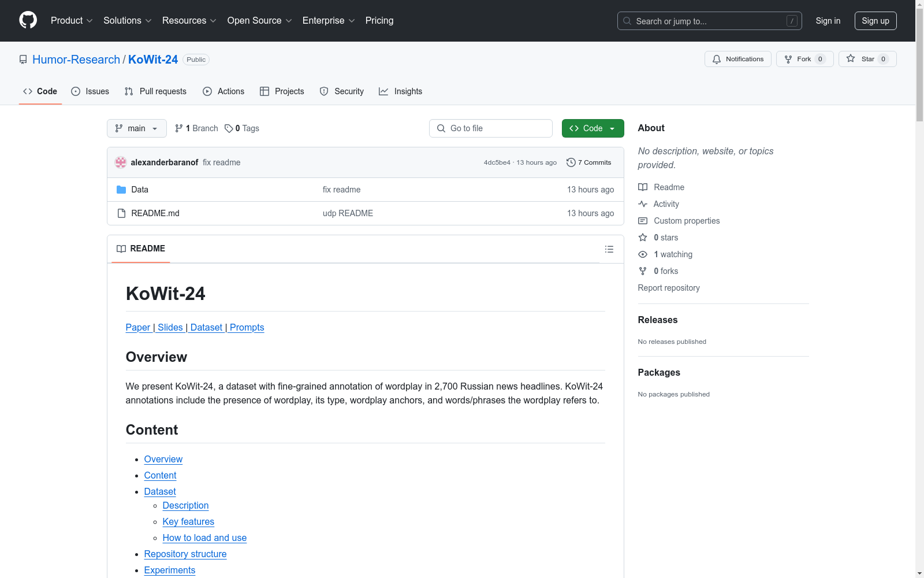This screenshot has width=924, height=578.
Task: Click the stars icon in About sidebar
Action: click(643, 238)
